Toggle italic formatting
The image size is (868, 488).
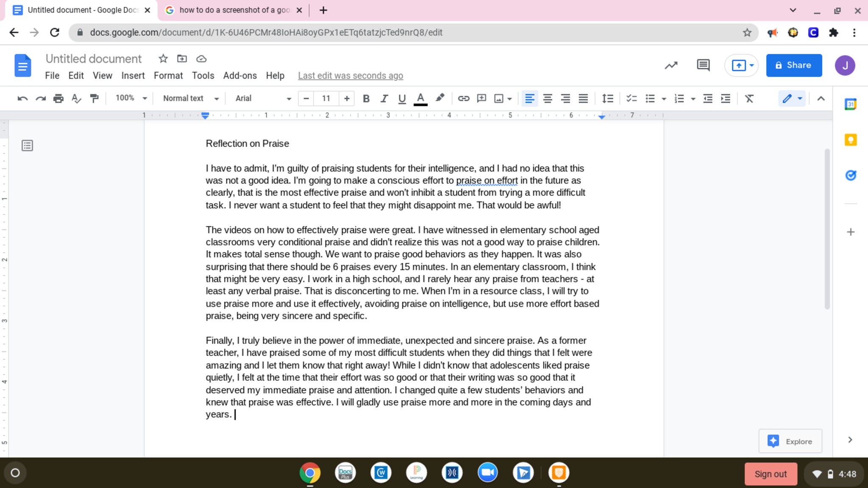click(384, 98)
